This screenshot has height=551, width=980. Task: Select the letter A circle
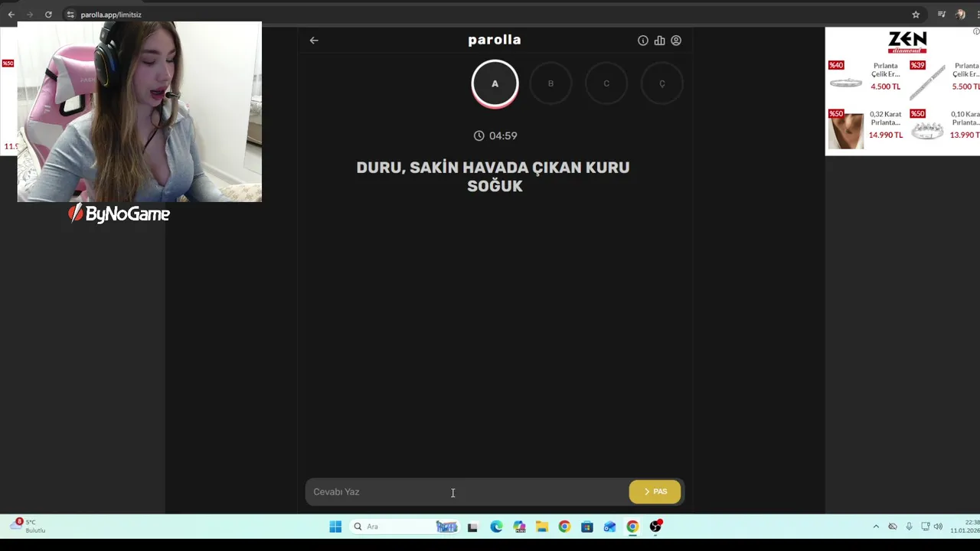point(495,83)
